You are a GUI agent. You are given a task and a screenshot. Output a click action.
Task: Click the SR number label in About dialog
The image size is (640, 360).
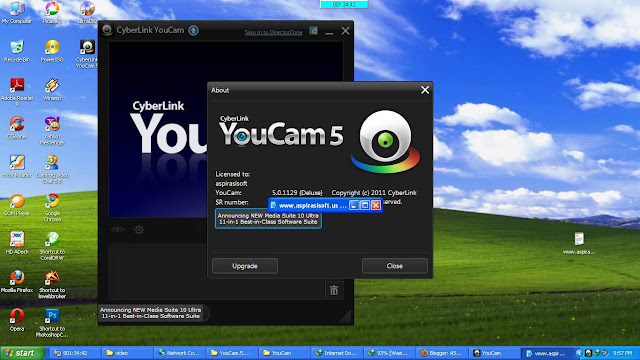click(232, 202)
